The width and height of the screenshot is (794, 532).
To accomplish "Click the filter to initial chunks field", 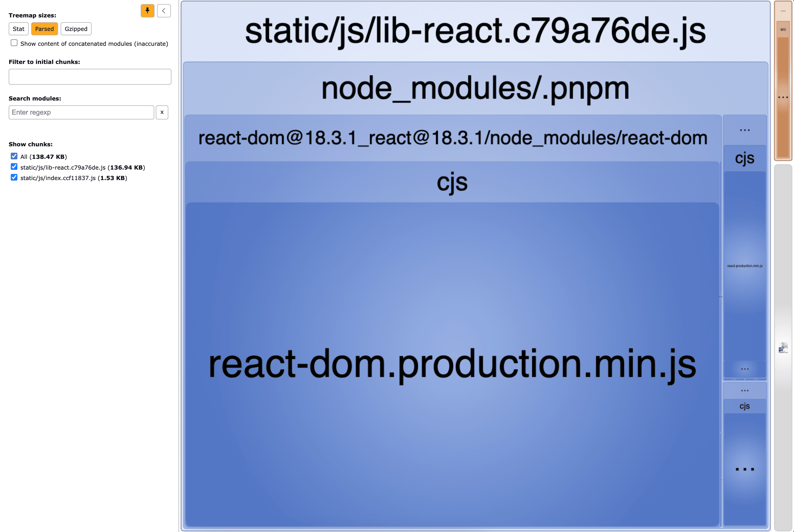I will coord(90,77).
